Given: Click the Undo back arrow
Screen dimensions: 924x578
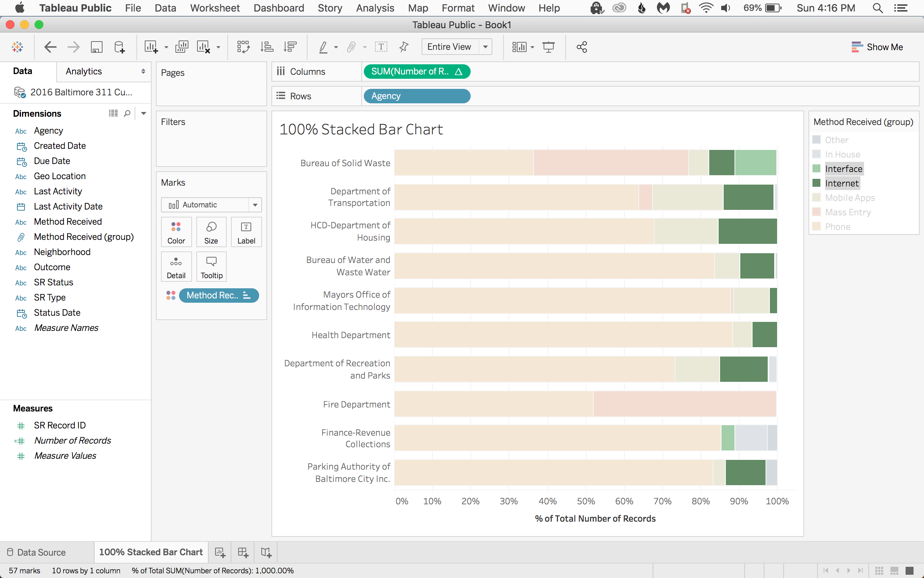Looking at the screenshot, I should (51, 47).
